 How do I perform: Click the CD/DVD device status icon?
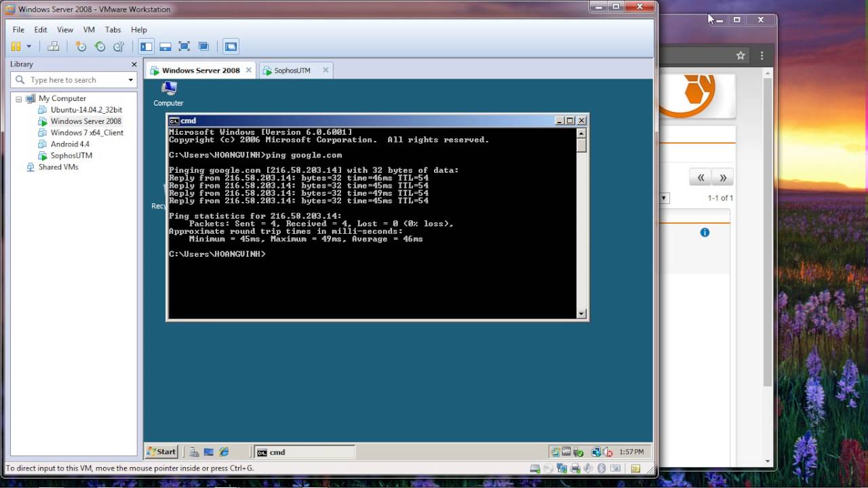(548, 468)
